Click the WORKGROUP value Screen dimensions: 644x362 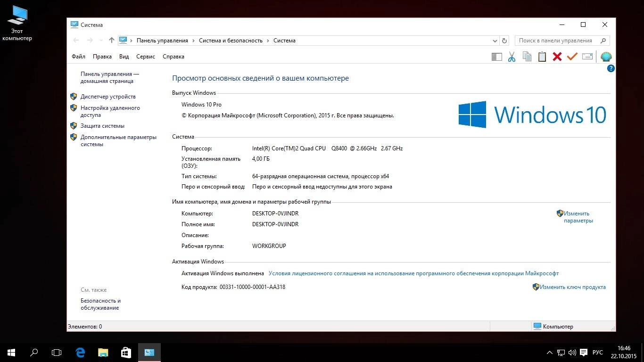(269, 246)
